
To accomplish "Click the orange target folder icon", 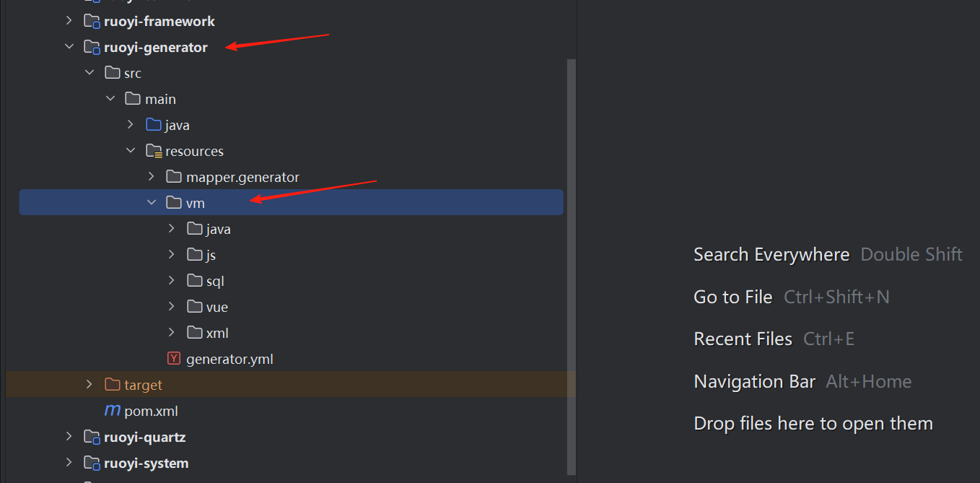I will point(112,385).
